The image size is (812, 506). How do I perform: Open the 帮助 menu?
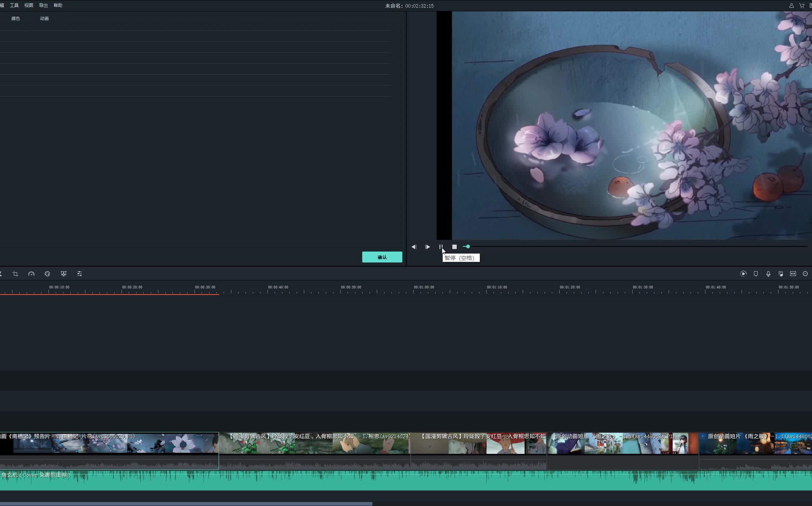click(x=58, y=5)
